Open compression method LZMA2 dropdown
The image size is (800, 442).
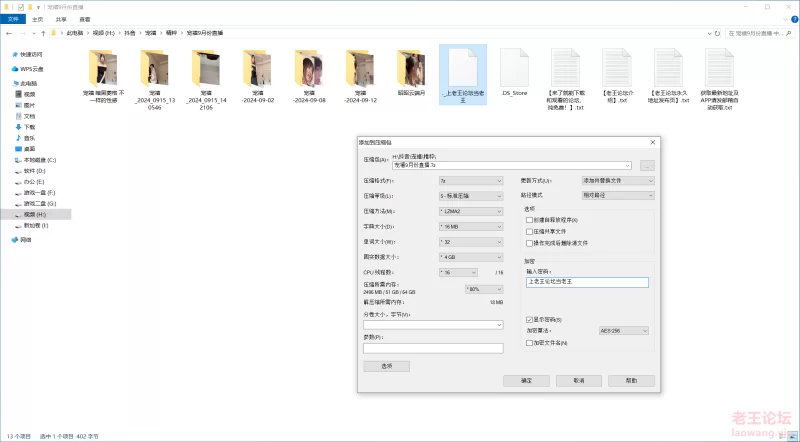click(x=471, y=211)
